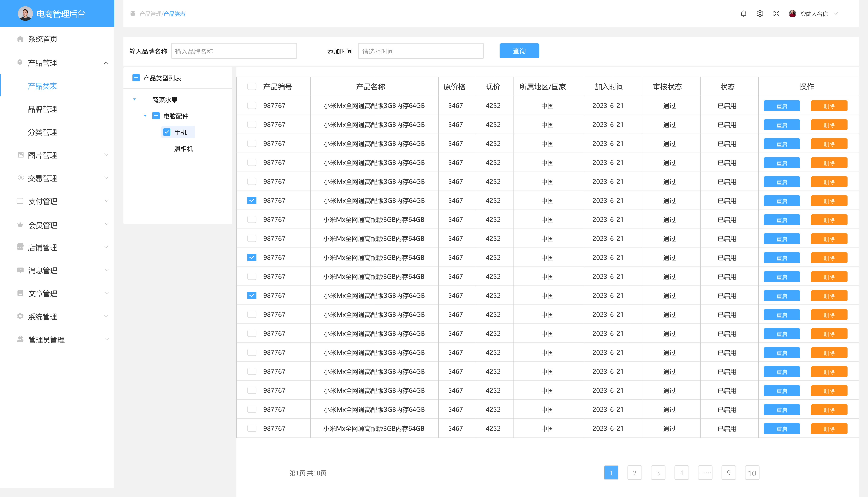Check the first table row checkbox
The width and height of the screenshot is (868, 497).
[252, 106]
